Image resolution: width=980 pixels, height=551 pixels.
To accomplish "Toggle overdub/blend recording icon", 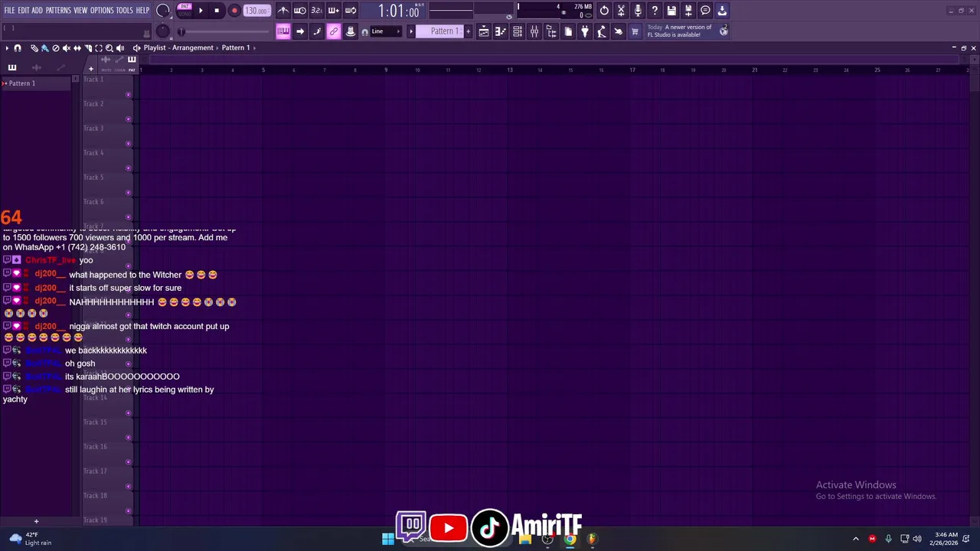I will coord(334,11).
